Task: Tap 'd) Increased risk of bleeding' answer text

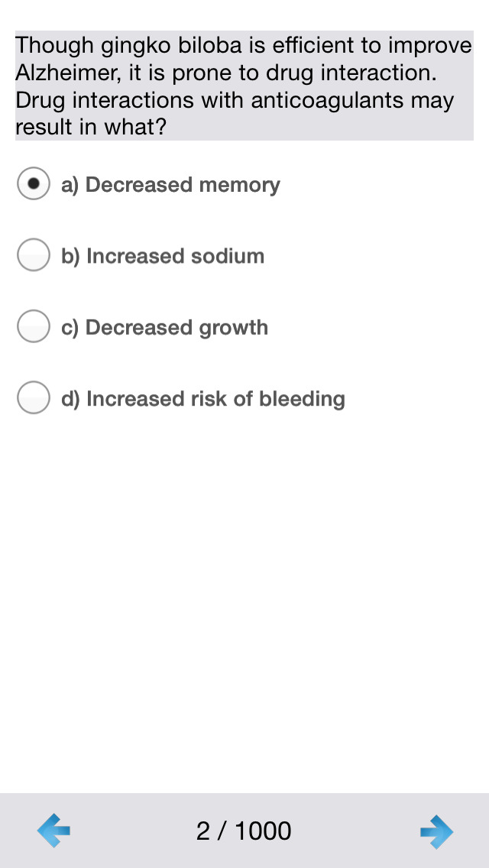Action: (203, 399)
